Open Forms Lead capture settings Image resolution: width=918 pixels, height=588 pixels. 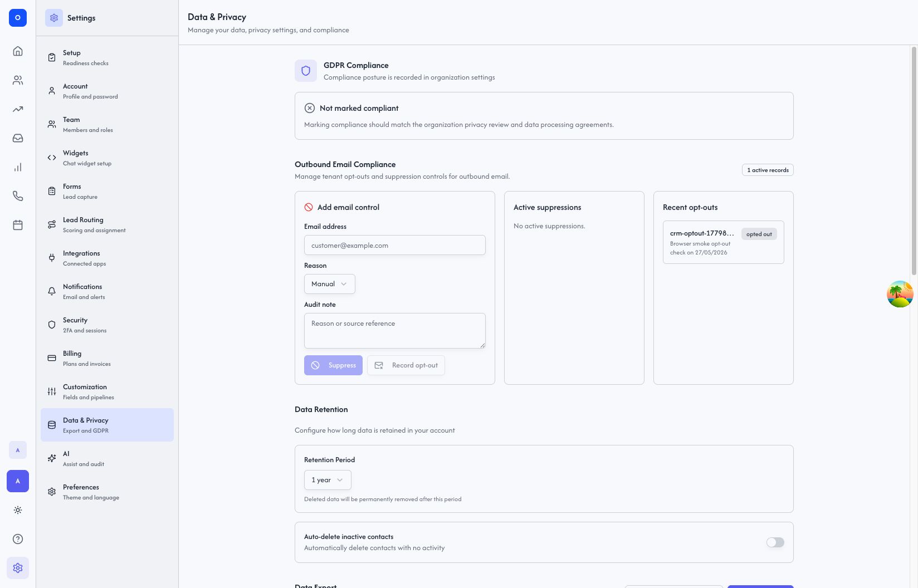(x=107, y=191)
